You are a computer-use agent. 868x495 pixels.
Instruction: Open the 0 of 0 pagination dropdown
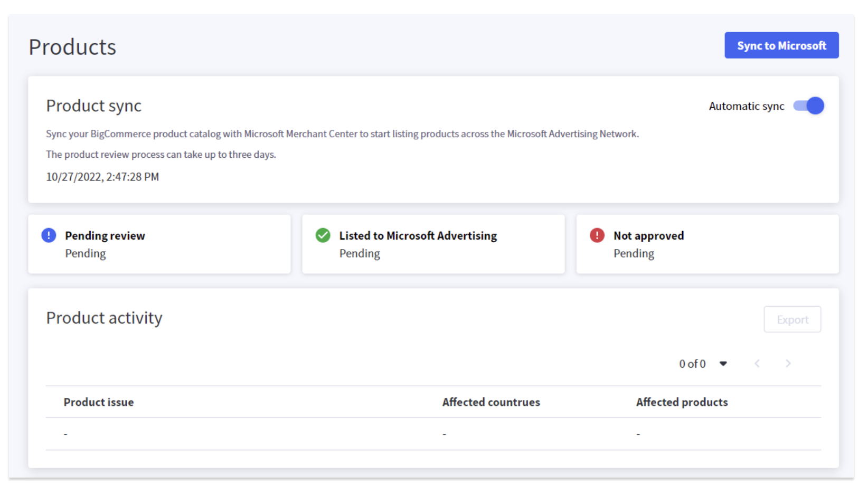723,364
